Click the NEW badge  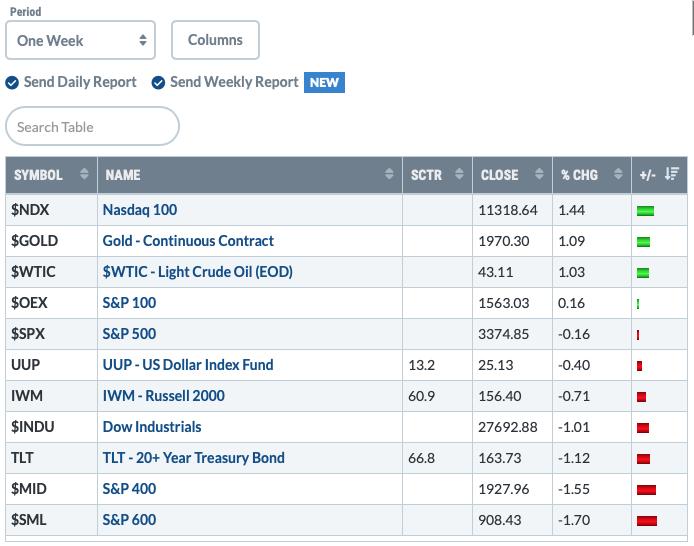pos(324,82)
